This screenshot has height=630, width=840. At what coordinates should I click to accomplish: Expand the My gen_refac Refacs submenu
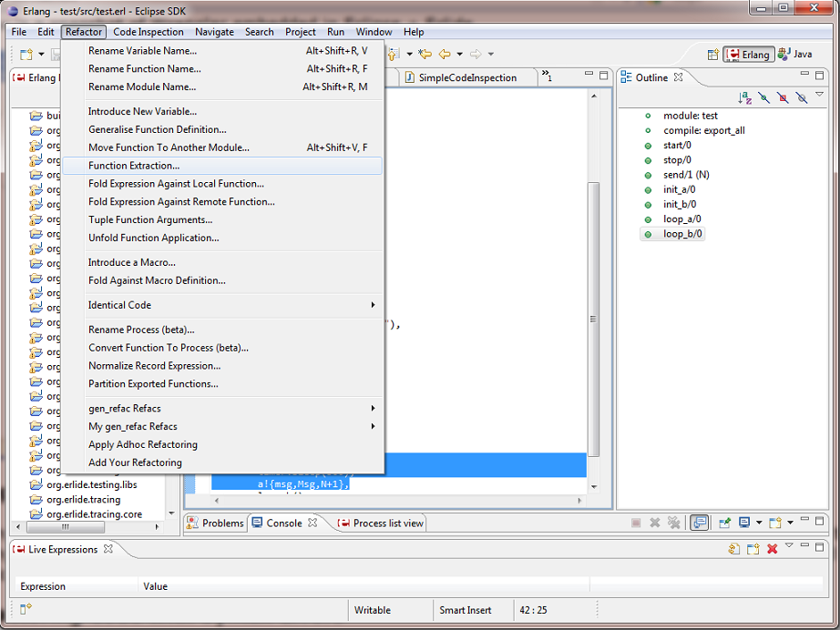point(222,427)
